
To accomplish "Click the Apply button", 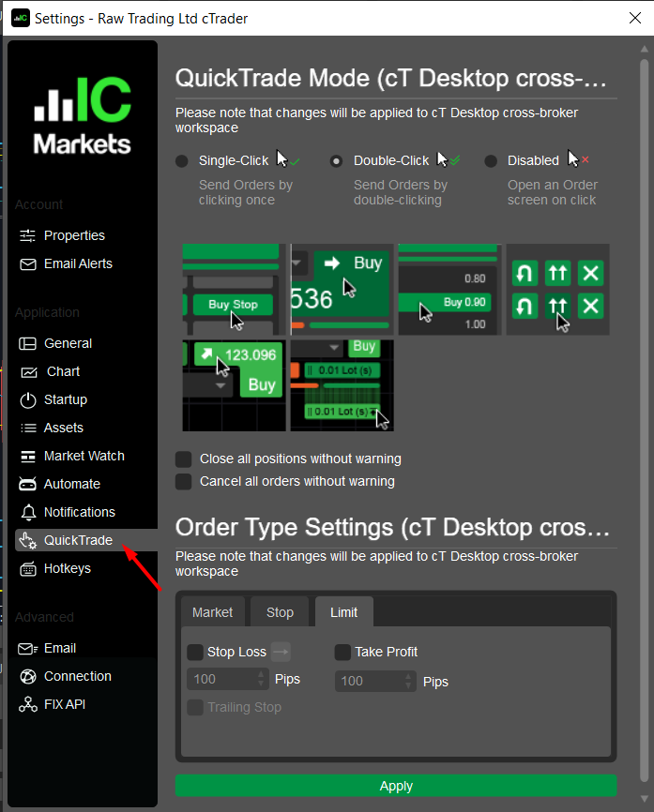I will (396, 786).
